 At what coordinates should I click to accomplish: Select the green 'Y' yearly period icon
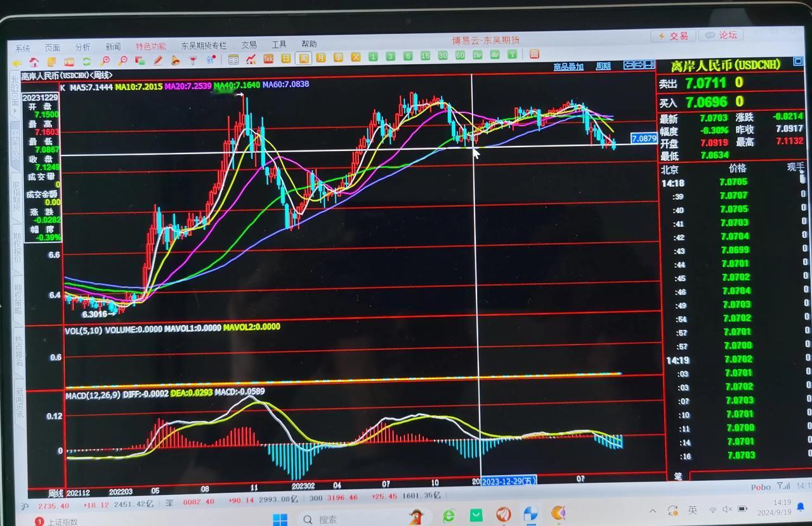pos(512,54)
